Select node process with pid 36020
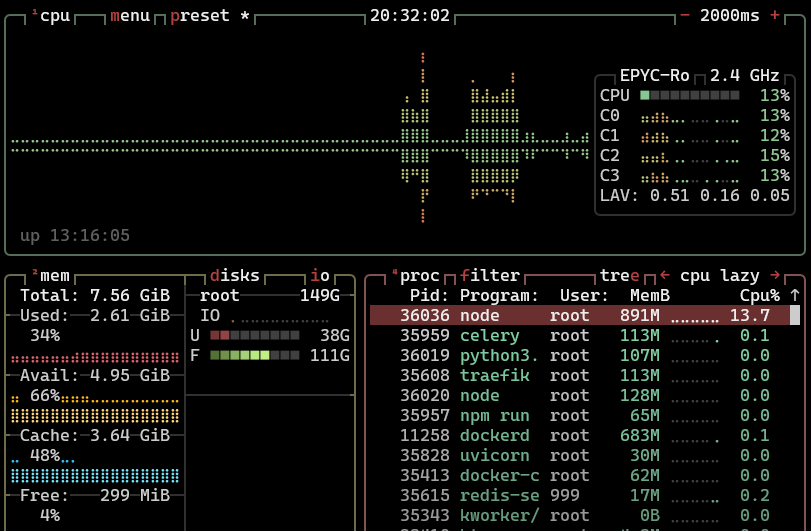This screenshot has height=531, width=811. [x=580, y=396]
